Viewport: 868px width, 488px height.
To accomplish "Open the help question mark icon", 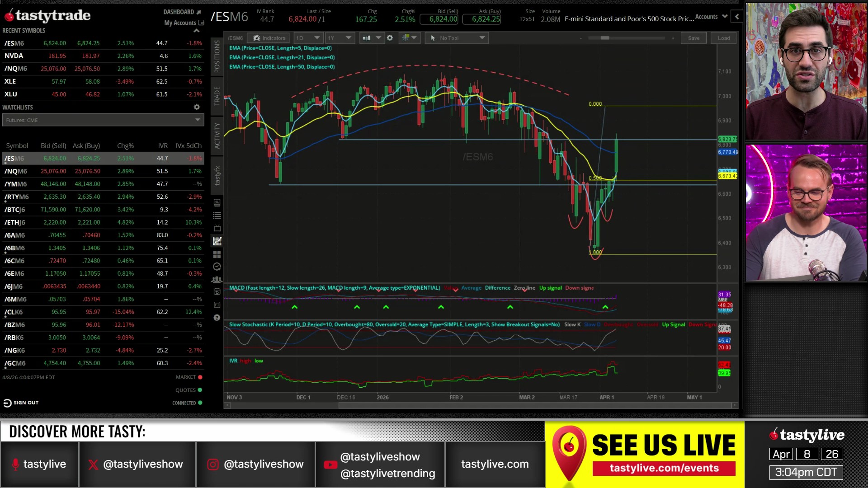I will [217, 318].
